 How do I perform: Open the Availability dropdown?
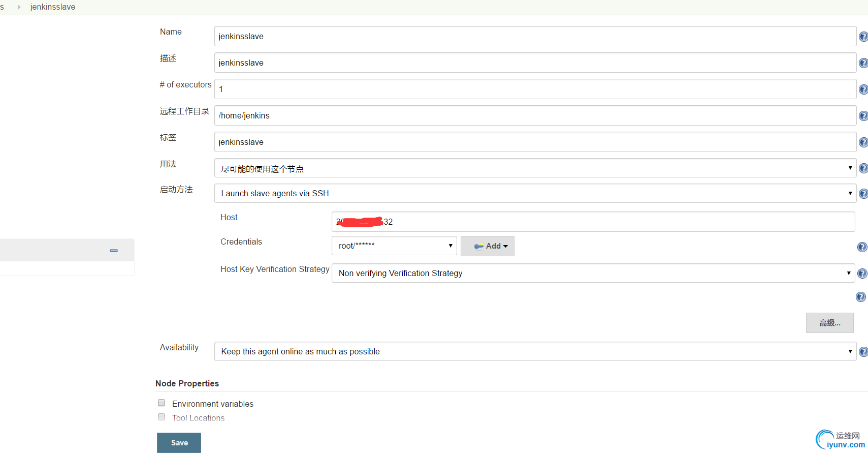point(535,351)
